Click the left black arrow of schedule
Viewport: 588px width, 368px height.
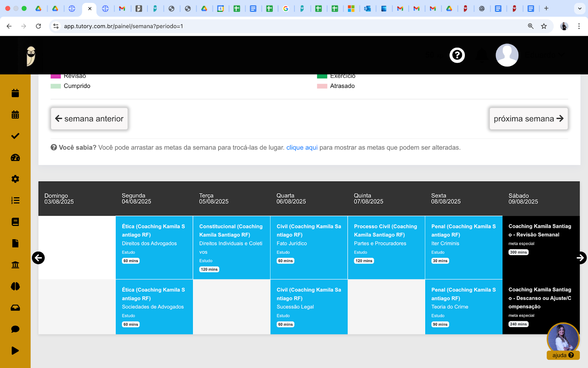[38, 258]
